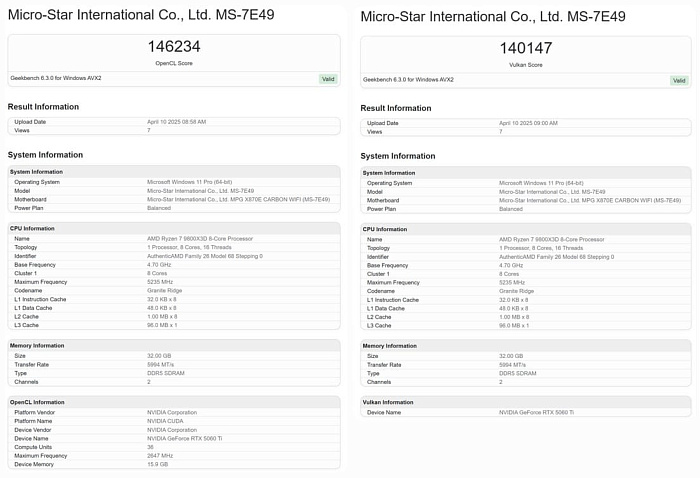Click '5994 MT/s' transfer rate in Vulkan panel

pyautogui.click(x=512, y=365)
